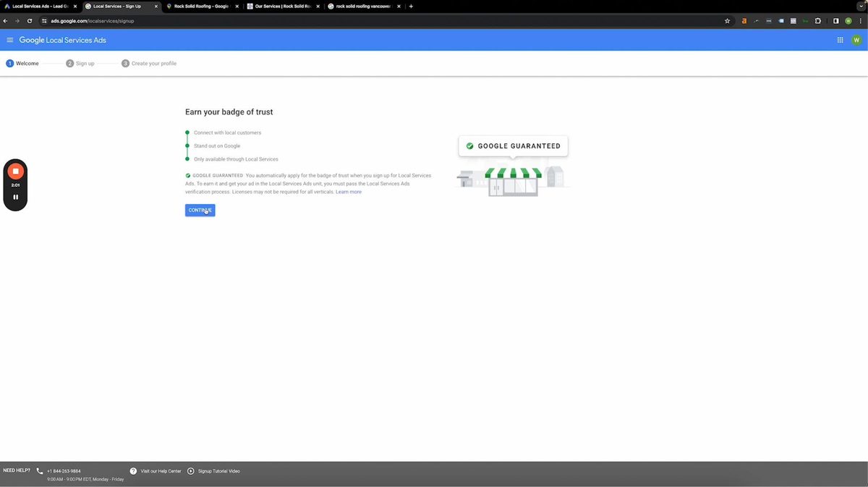This screenshot has height=487, width=868.
Task: Click the Sign up step 2 indicator
Action: pyautogui.click(x=80, y=64)
